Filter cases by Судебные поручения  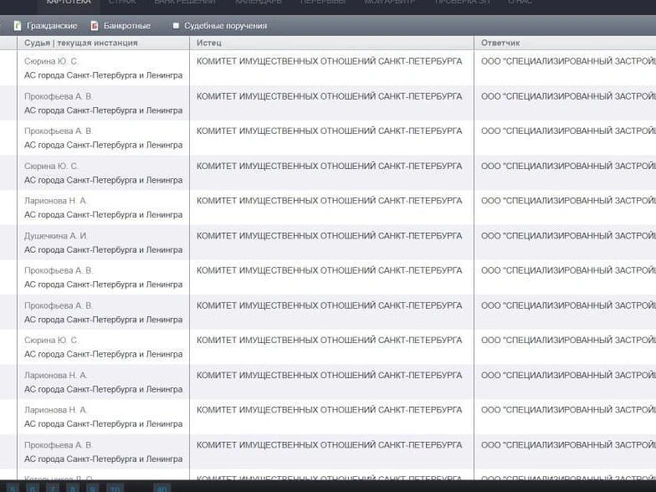[220, 26]
